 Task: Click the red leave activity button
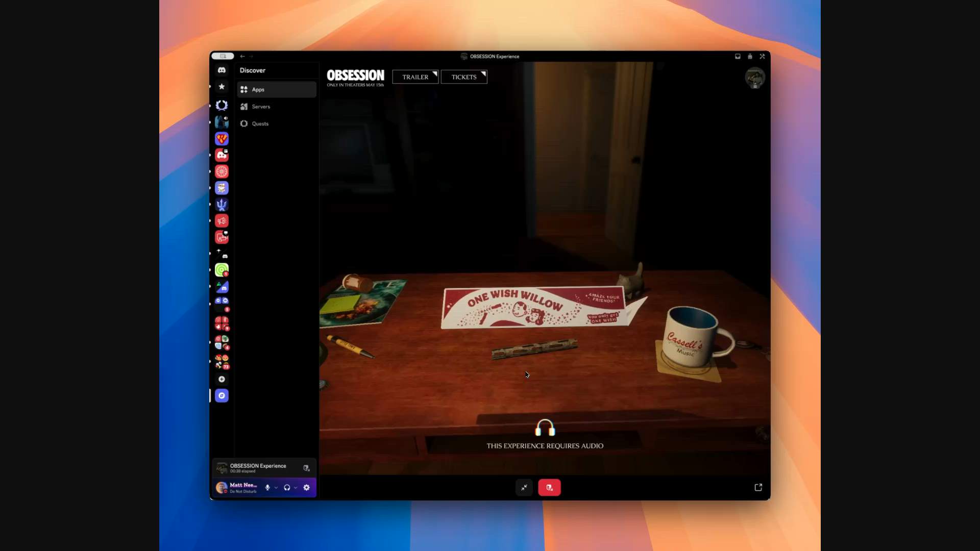tap(549, 488)
